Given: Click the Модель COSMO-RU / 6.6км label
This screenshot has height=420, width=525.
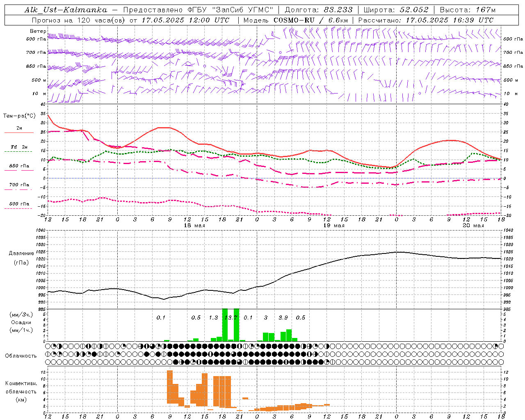Looking at the screenshot, I should coord(296,20).
